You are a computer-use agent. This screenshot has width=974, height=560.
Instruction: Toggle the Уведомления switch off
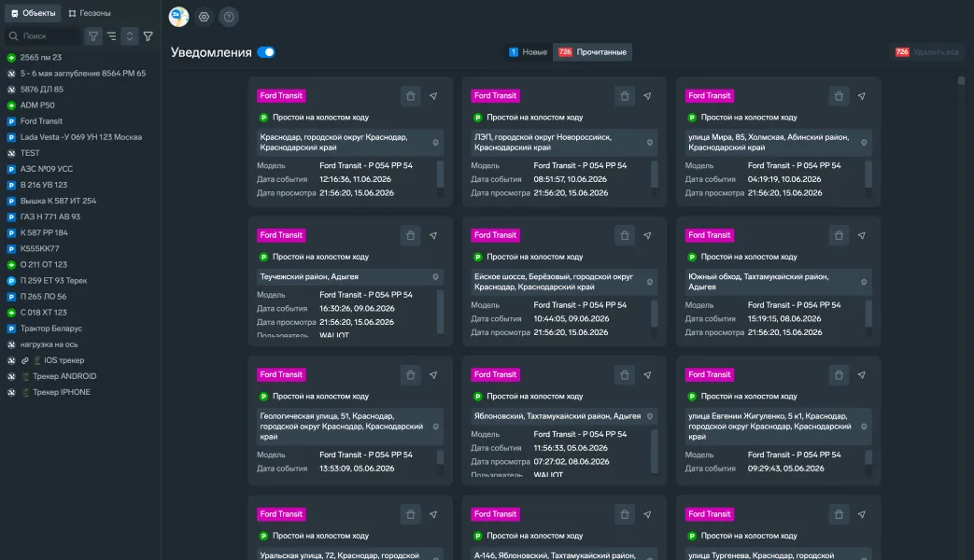(266, 52)
